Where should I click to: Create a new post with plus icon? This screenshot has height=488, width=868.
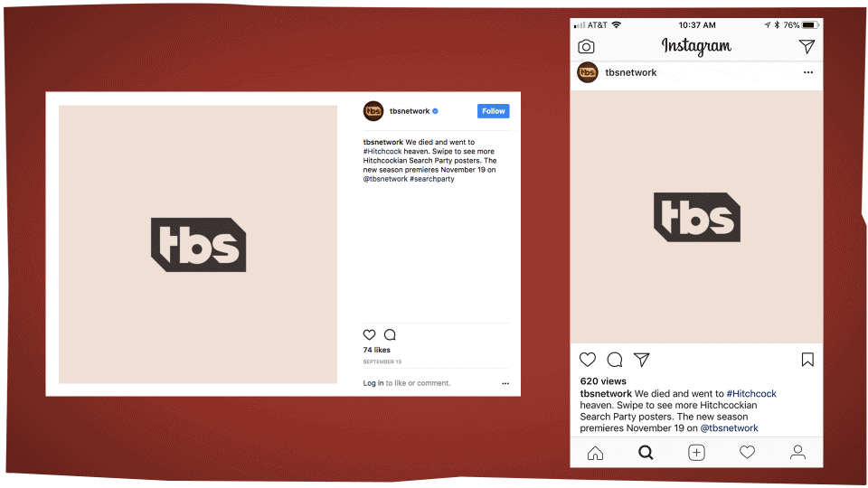(696, 453)
